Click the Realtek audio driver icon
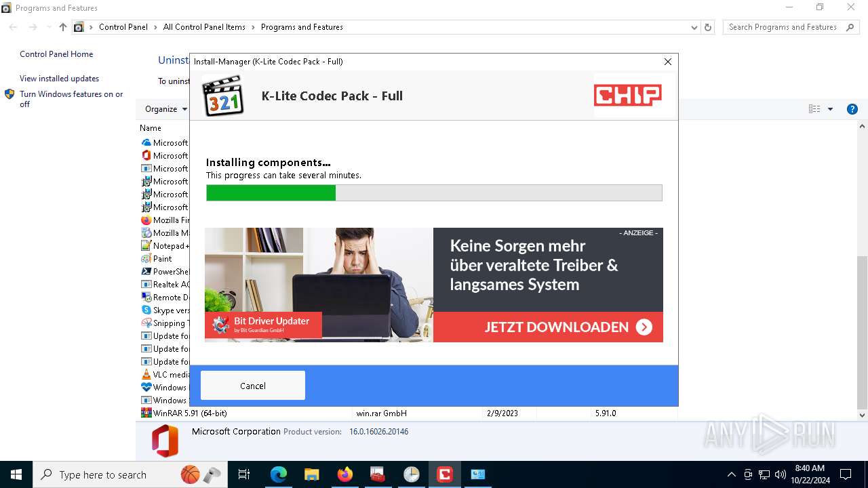The width and height of the screenshot is (868, 488). (146, 284)
